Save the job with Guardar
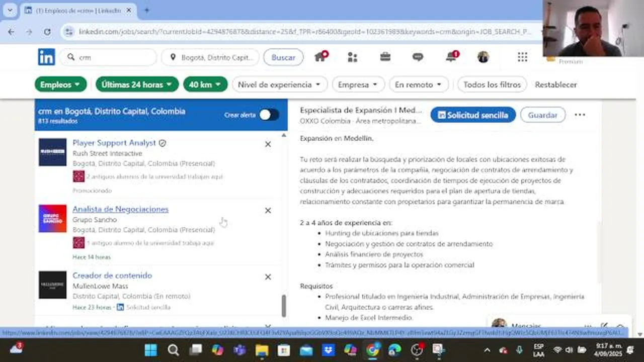Viewport: 644px width, 362px height. point(542,115)
